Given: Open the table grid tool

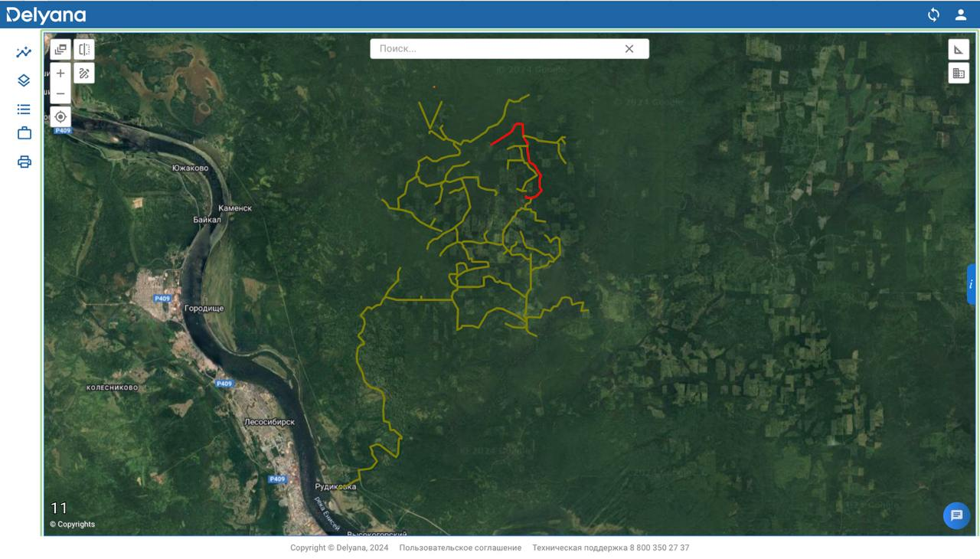Looking at the screenshot, I should (x=959, y=74).
